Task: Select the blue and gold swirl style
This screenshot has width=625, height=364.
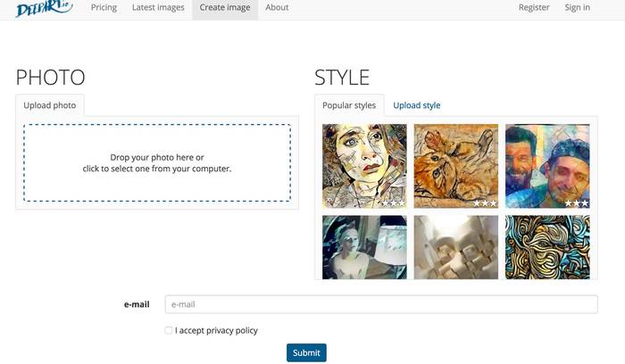Action: point(547,247)
